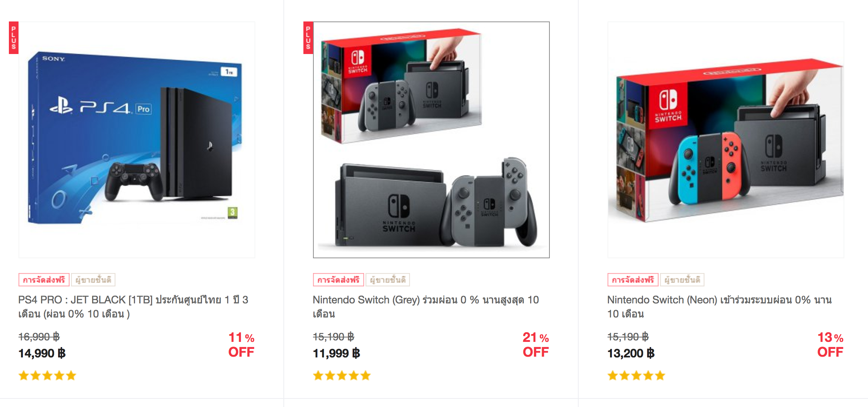Click the free shipping tag under PS4 Pro
This screenshot has height=407, width=868.
tap(44, 280)
